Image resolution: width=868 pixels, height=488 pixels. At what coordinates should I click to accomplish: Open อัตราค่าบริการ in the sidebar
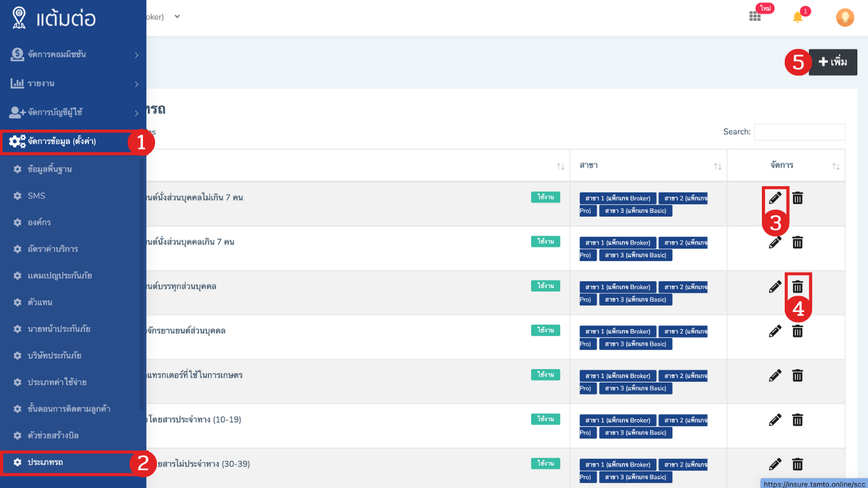[x=53, y=249]
